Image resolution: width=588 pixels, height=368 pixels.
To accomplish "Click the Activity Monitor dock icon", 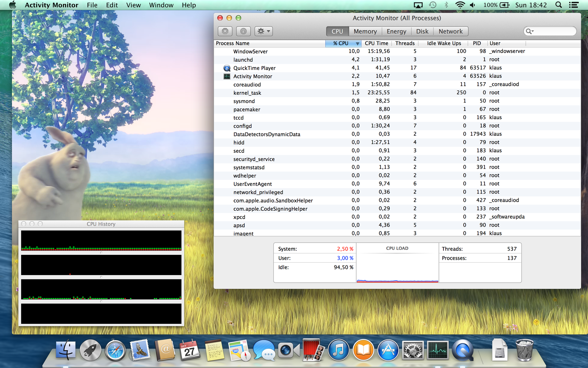I will point(438,351).
